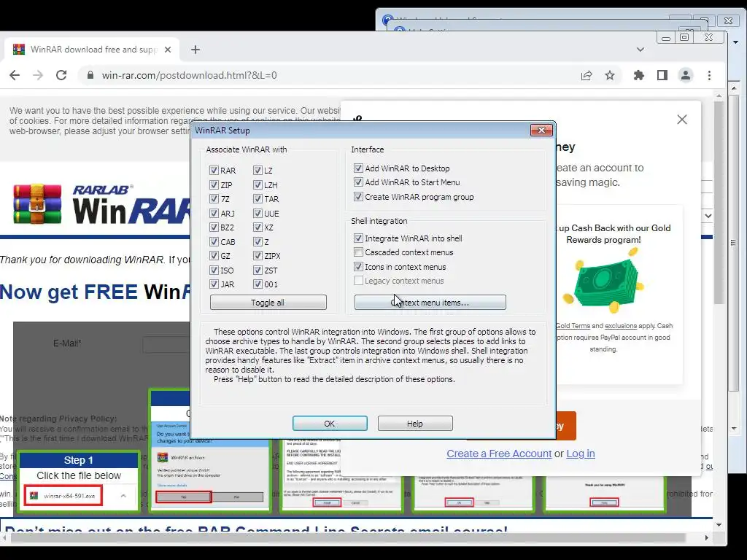The width and height of the screenshot is (747, 560).
Task: Click the Toggle all button
Action: [268, 303]
